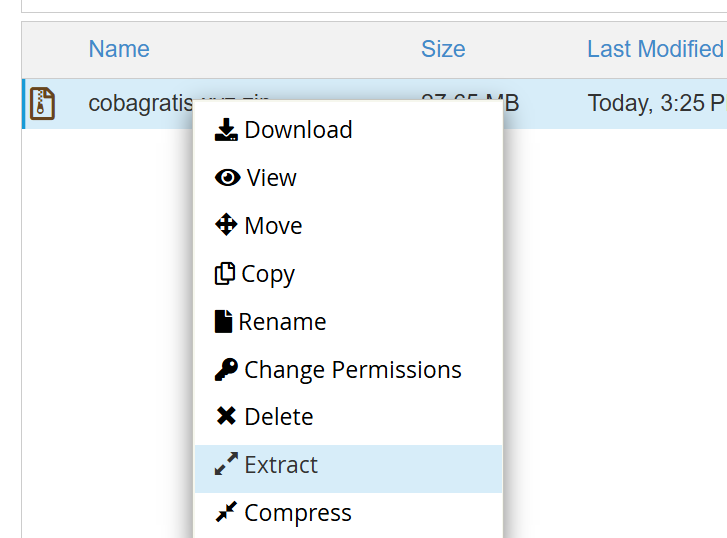
Task: Click the Compress arrows icon
Action: (x=226, y=512)
